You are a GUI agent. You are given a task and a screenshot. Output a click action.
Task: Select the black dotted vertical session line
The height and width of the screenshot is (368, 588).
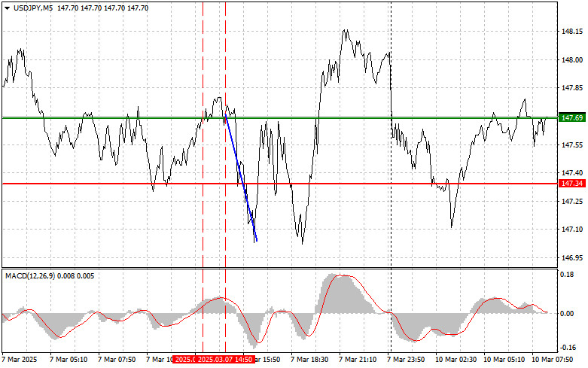(390, 226)
